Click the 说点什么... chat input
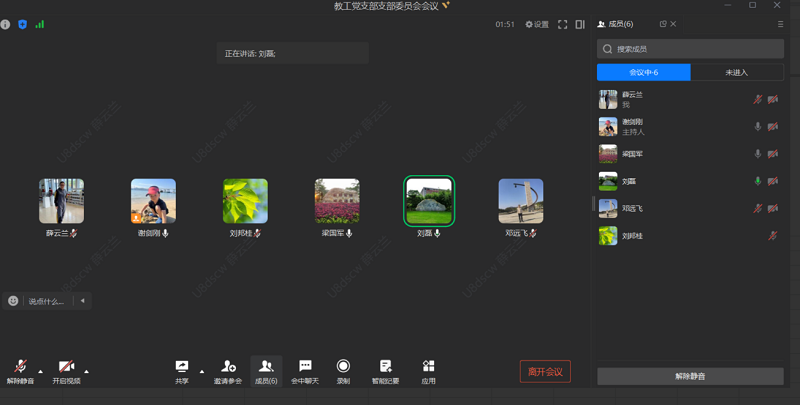 46,301
